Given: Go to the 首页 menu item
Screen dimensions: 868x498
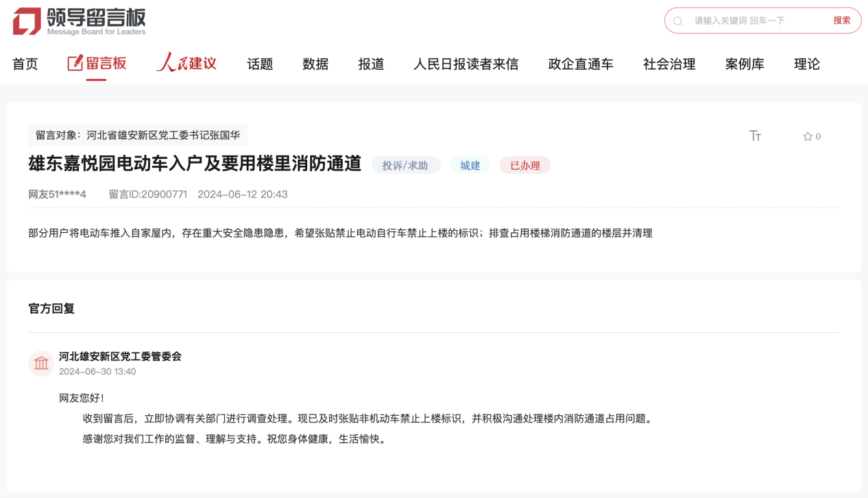Looking at the screenshot, I should tap(25, 64).
